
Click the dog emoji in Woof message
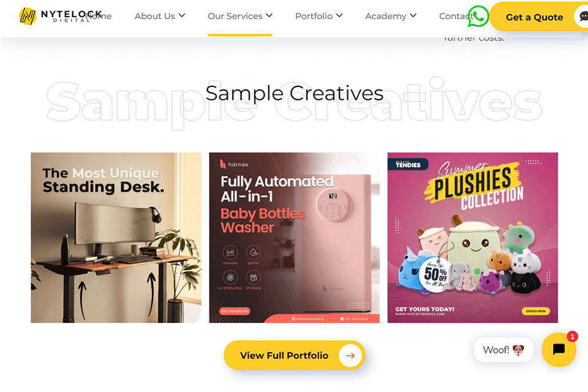518,350
